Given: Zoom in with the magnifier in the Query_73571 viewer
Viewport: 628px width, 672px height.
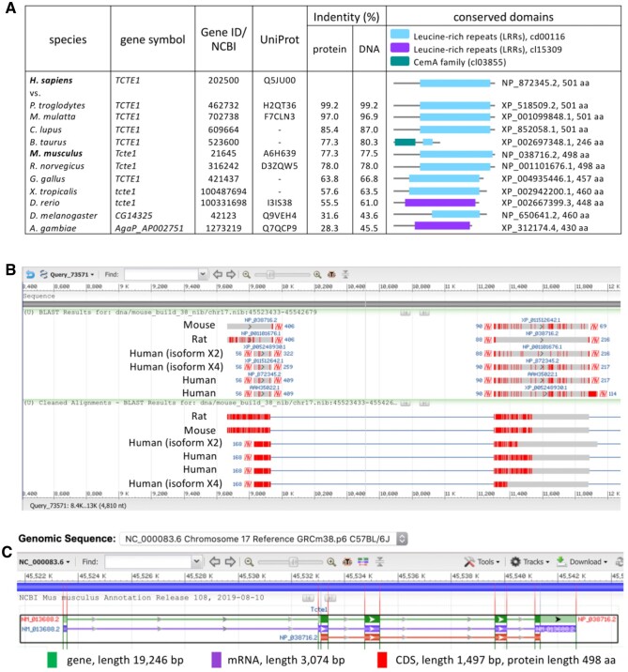Looking at the screenshot, I should point(317,274).
